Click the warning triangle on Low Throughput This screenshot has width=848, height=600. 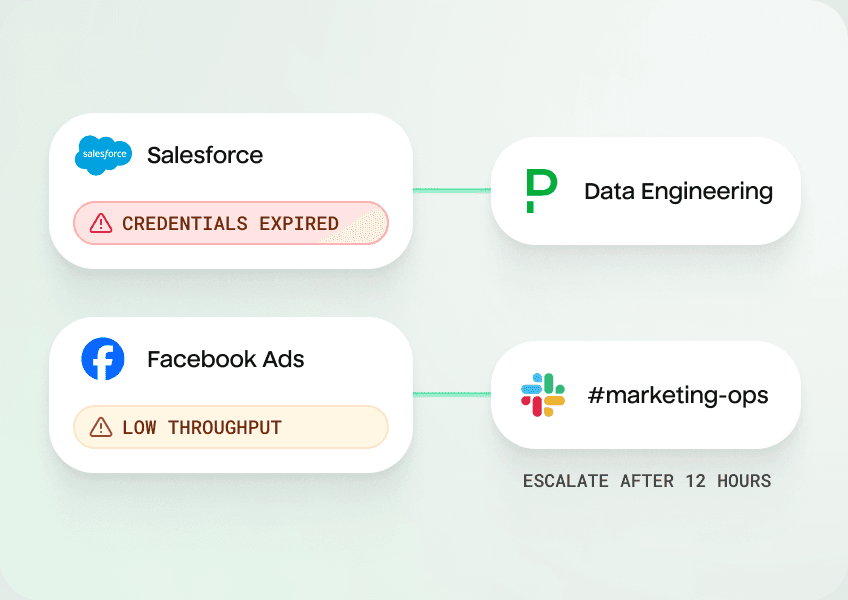coord(101,428)
